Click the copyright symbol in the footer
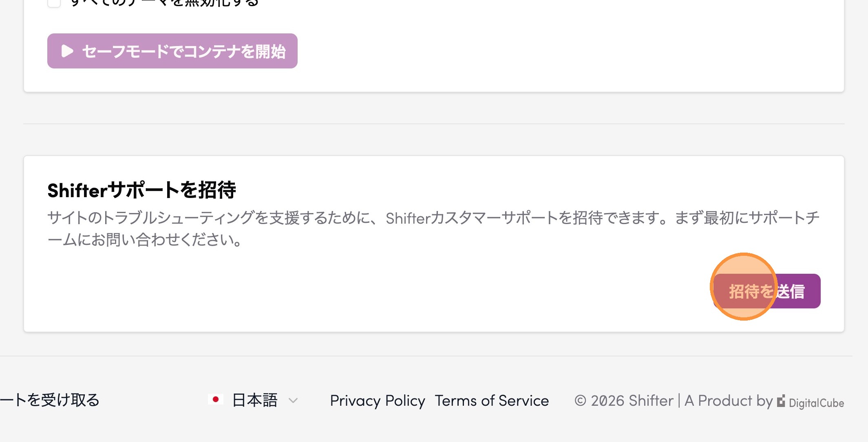868x442 pixels. click(580, 401)
